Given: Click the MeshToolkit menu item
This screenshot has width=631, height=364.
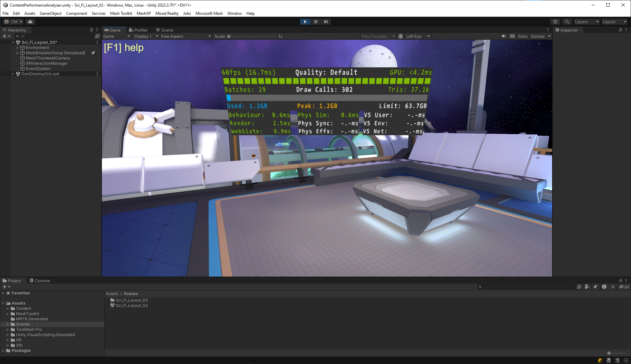Looking at the screenshot, I should click(121, 13).
